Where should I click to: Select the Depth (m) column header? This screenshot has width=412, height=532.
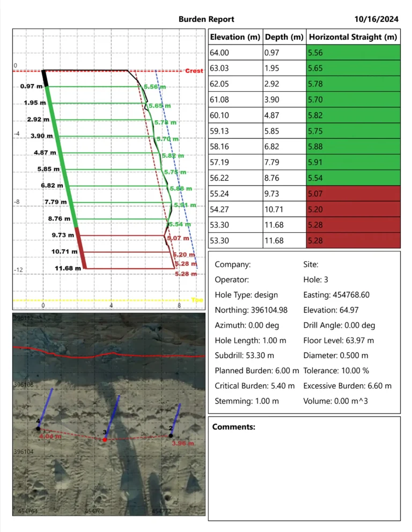[284, 37]
